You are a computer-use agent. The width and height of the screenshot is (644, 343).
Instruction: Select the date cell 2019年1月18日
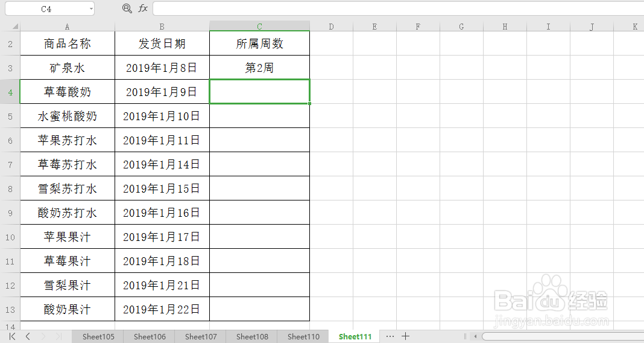162,261
